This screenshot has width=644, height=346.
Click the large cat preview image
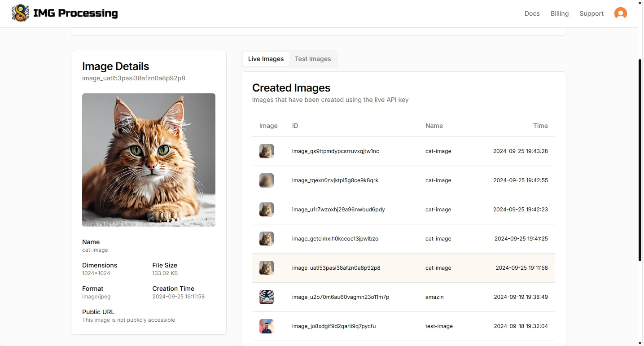coord(149,160)
